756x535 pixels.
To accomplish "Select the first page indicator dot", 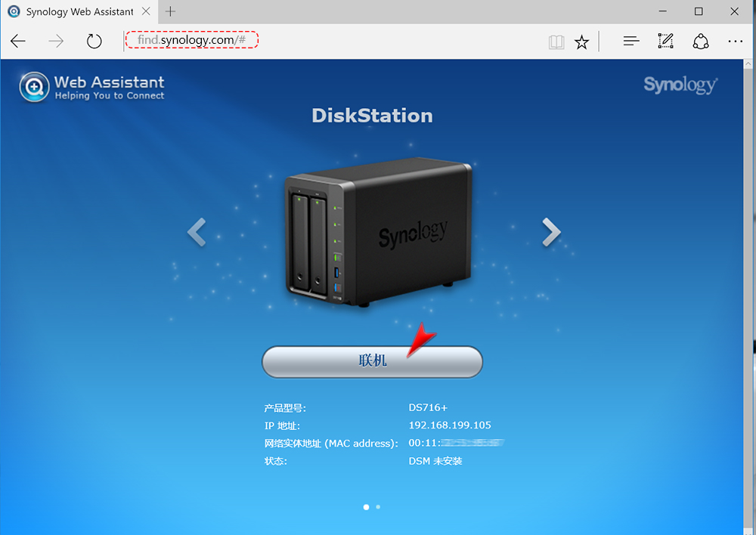I will click(367, 507).
